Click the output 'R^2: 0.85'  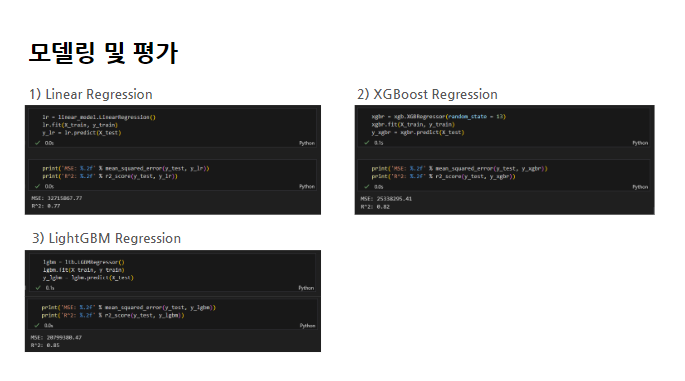pyautogui.click(x=45, y=345)
